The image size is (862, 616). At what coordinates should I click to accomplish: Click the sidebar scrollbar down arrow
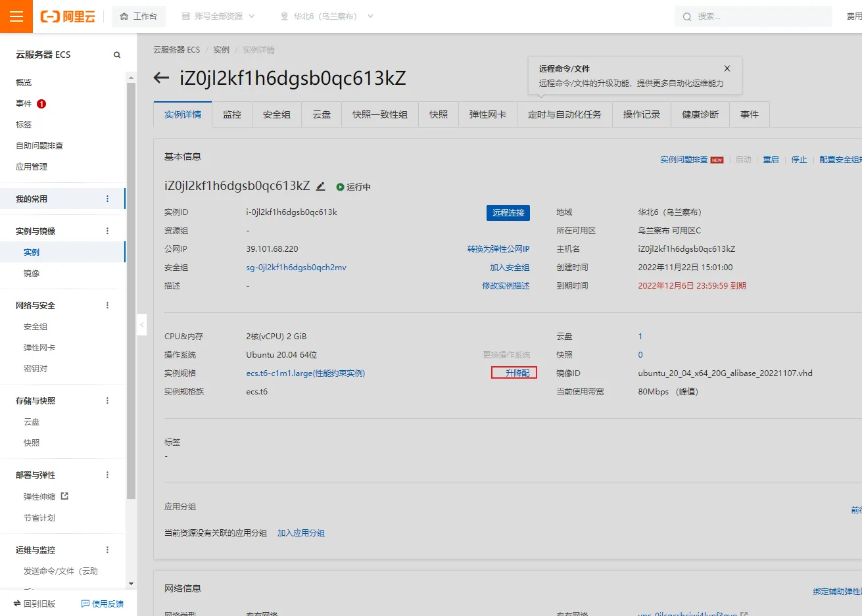click(131, 584)
